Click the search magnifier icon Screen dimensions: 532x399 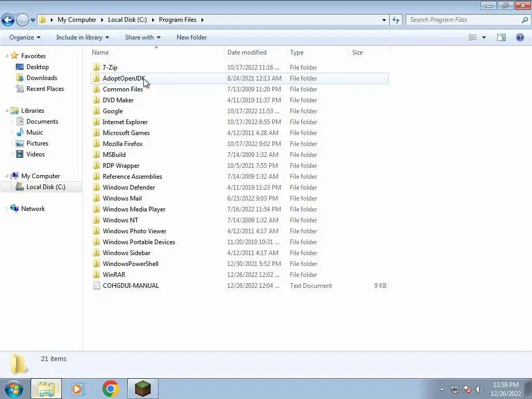[525, 20]
